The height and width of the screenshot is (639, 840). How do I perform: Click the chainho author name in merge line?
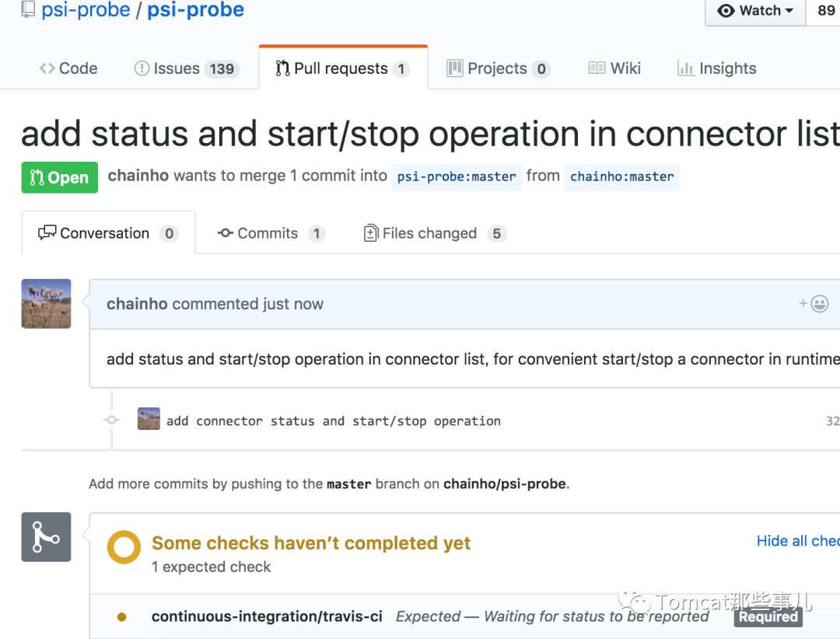tap(138, 176)
